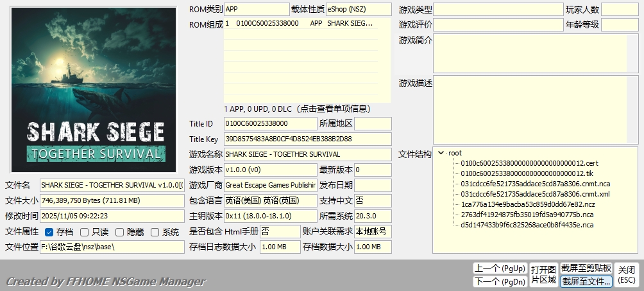Image resolution: width=644 pixels, height=291 pixels.
Task: Toggle the 存档 archive checkbox
Action: click(x=49, y=232)
